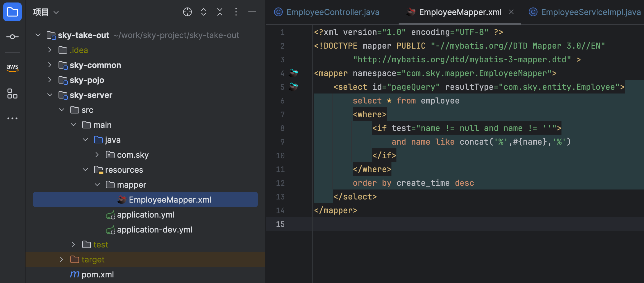
Task: Expand the .idea folder
Action: tap(50, 50)
